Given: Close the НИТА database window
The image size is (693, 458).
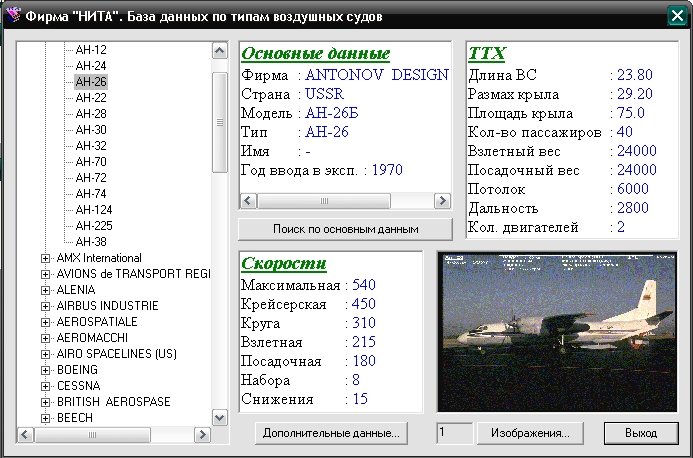Looking at the screenshot, I should pyautogui.click(x=677, y=16).
